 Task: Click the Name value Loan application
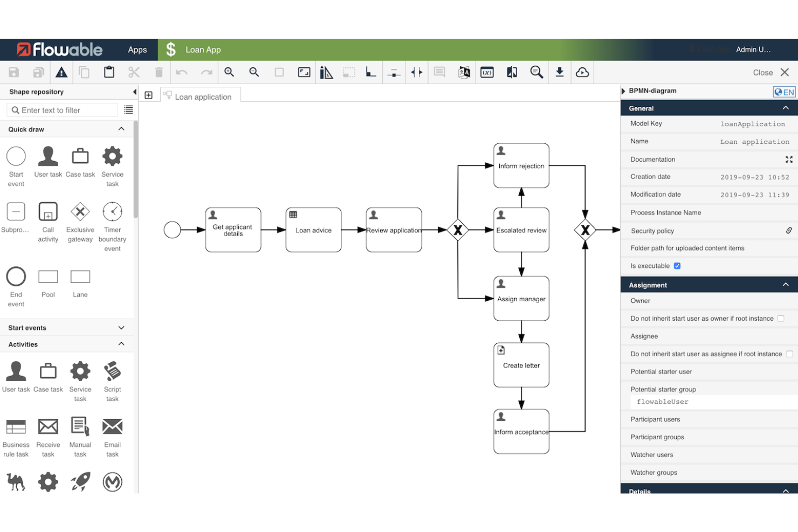(x=754, y=142)
